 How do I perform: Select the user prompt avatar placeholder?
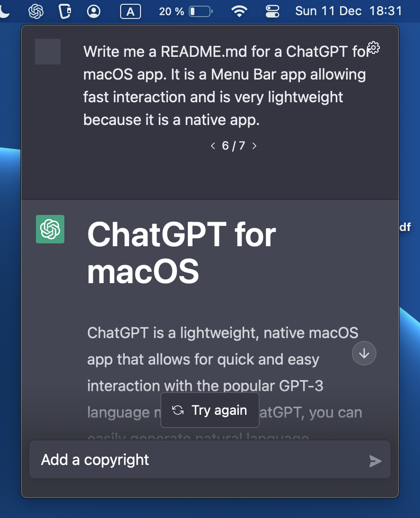click(47, 52)
